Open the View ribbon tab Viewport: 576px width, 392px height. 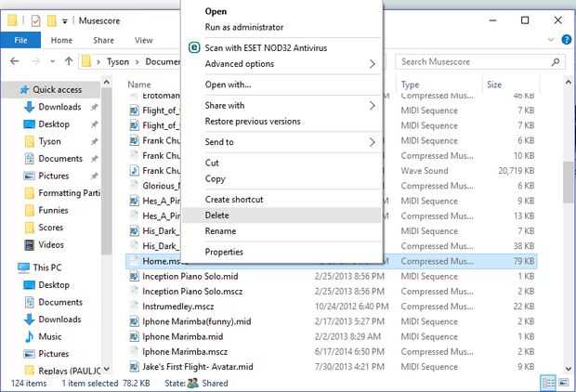(x=143, y=40)
